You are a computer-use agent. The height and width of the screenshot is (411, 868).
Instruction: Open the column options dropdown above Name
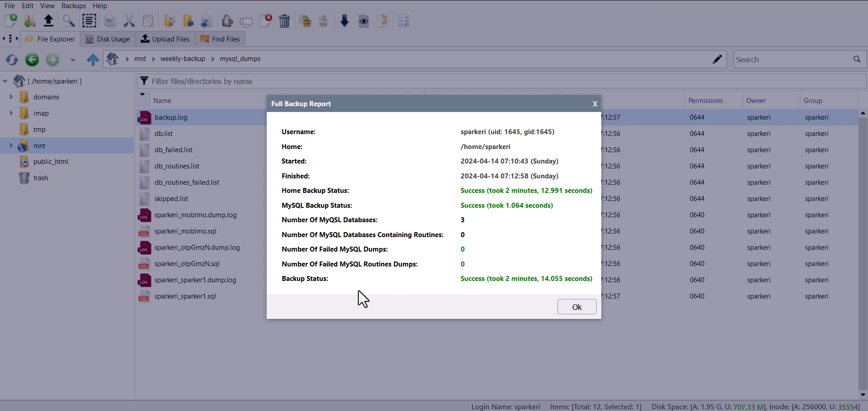142,95
